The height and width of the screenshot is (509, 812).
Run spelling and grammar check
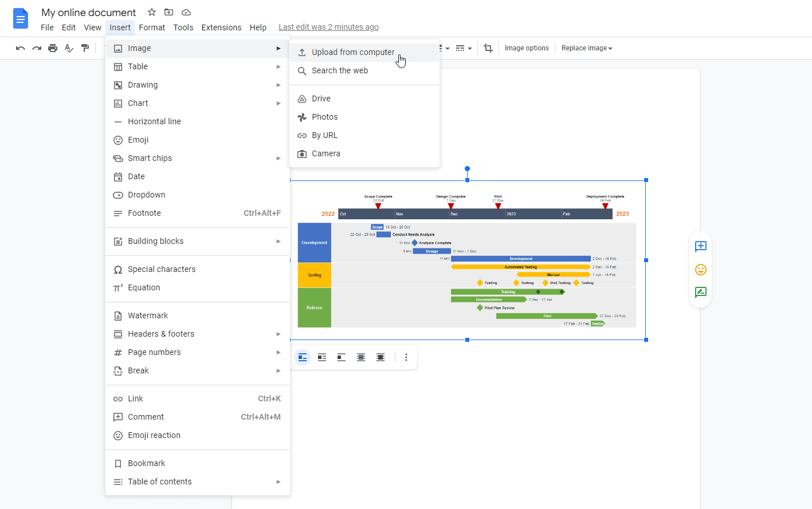[68, 48]
